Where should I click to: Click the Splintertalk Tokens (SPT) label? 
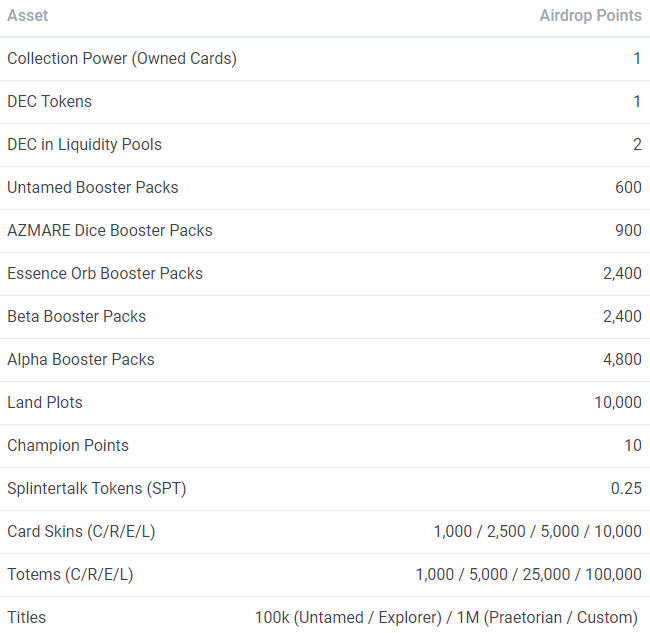point(97,489)
